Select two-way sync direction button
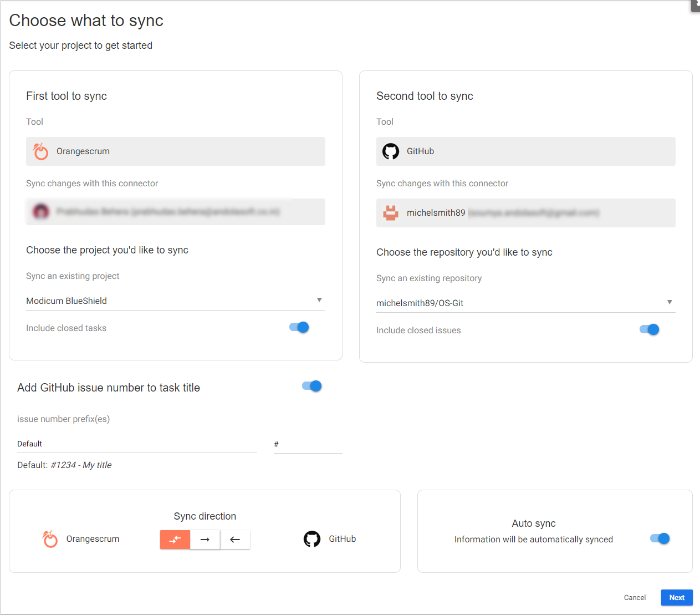The height and width of the screenshot is (615, 700). (175, 540)
